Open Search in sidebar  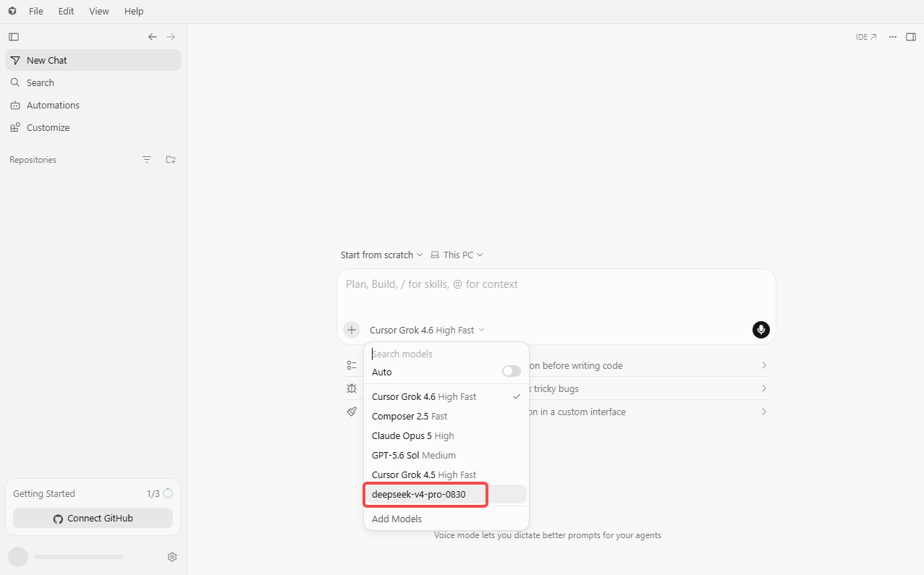click(93, 82)
